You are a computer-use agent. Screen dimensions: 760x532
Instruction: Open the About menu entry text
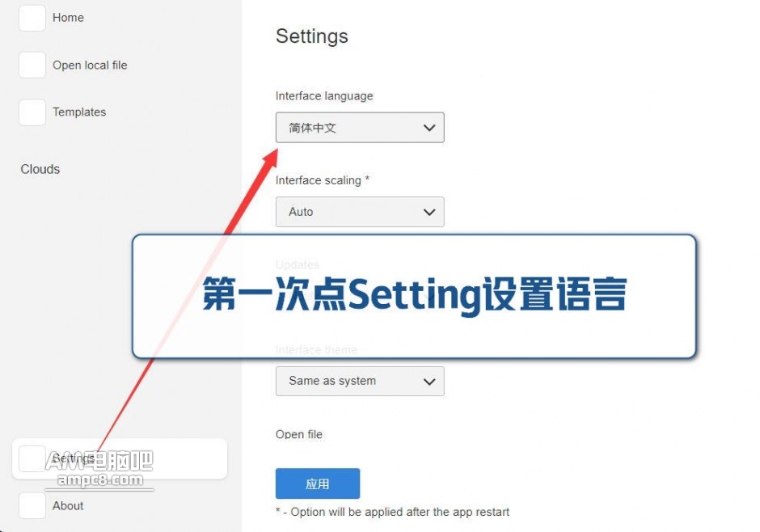68,505
